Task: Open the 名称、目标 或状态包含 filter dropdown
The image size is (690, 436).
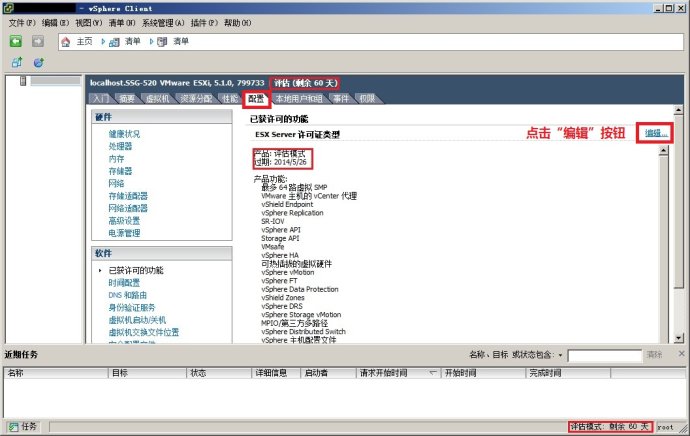Action: pyautogui.click(x=560, y=355)
